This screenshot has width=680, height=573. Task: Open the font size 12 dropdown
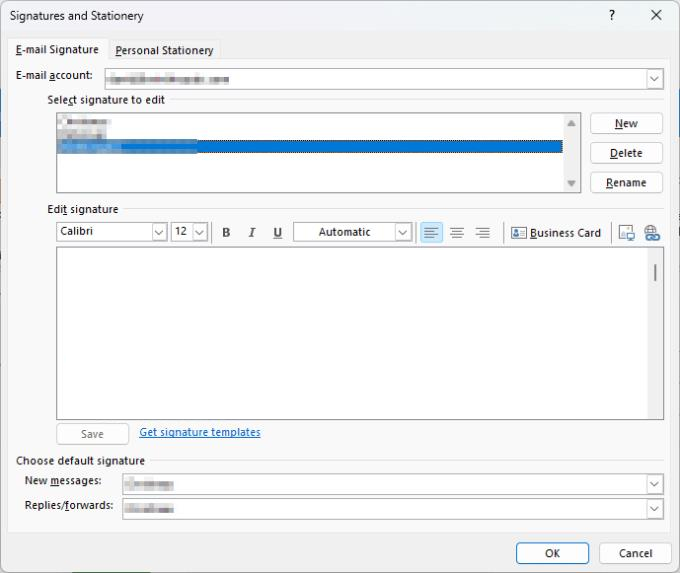[x=199, y=232]
